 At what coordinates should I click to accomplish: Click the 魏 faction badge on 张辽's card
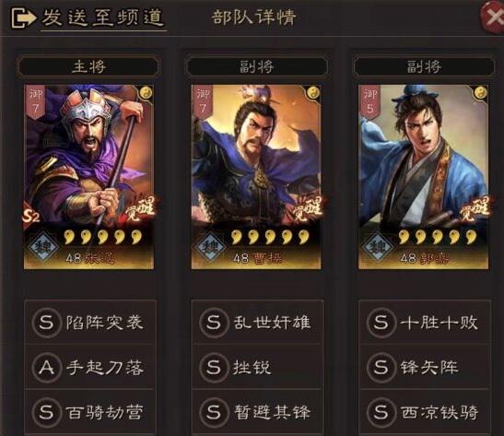pos(42,247)
